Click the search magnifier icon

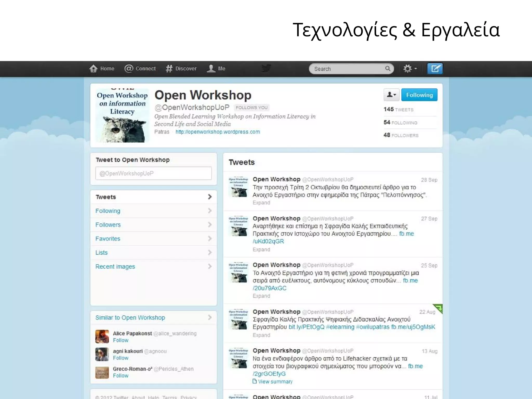click(388, 69)
